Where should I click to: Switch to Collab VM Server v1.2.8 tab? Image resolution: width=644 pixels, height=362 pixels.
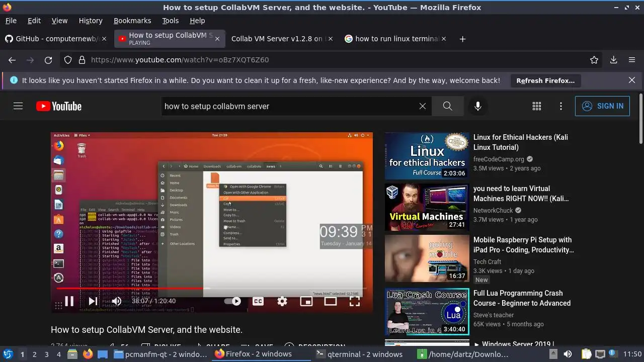pos(282,39)
